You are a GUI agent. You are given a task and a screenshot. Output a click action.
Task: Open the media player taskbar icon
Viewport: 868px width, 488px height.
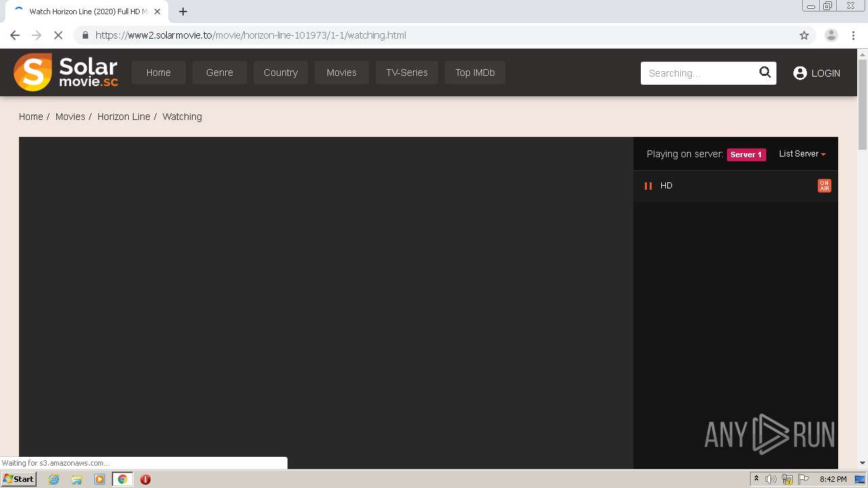[100, 479]
